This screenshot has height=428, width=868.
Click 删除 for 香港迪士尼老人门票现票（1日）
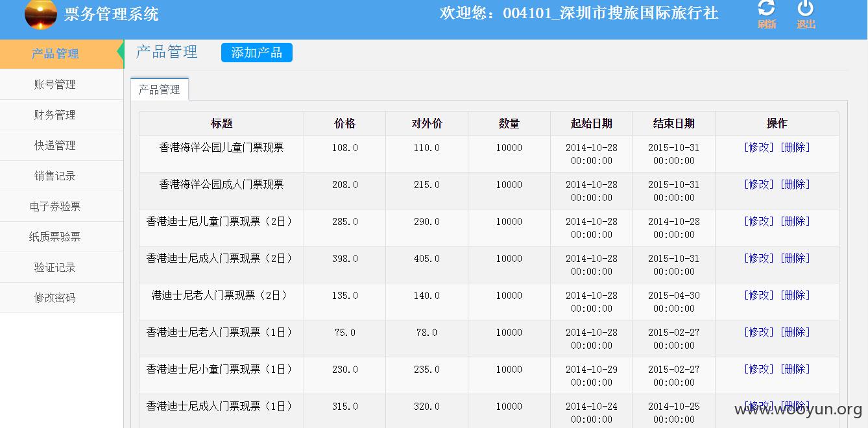(795, 332)
